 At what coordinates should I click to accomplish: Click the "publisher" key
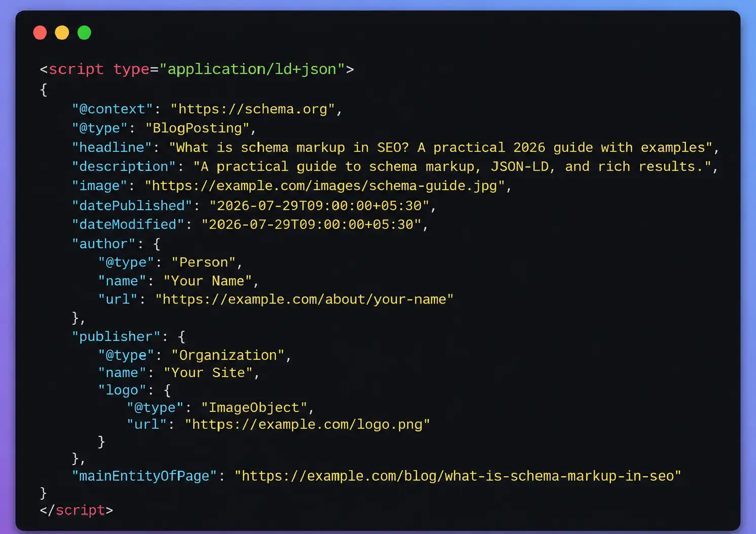(116, 337)
